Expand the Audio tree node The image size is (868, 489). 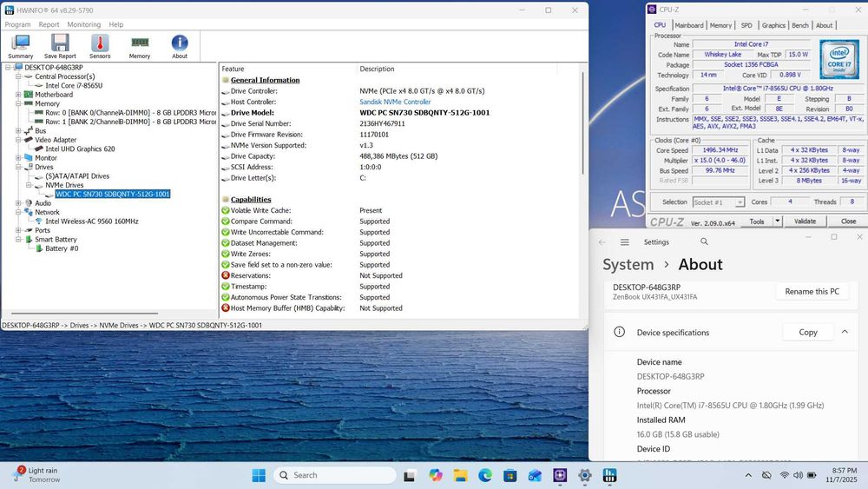tap(18, 203)
